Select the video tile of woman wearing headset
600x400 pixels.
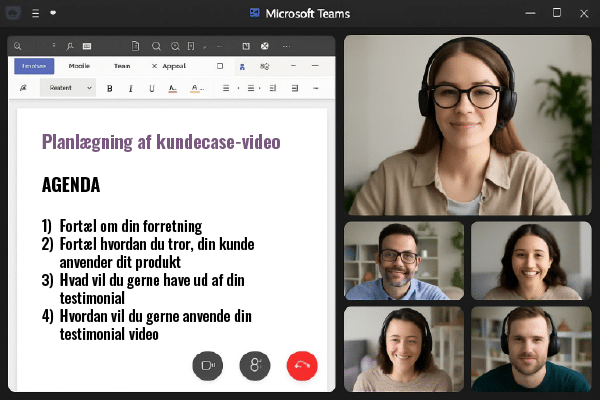coord(404,349)
